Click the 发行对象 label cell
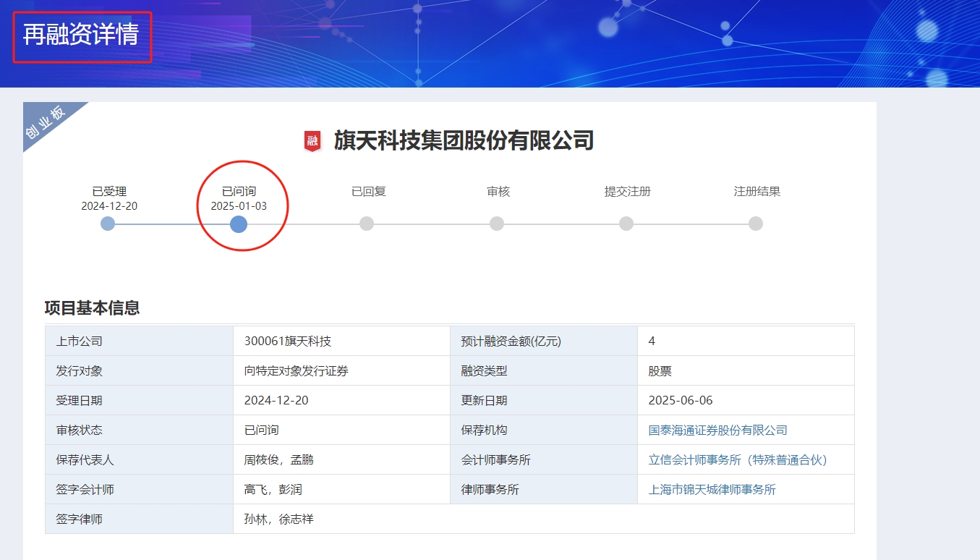 [x=139, y=371]
